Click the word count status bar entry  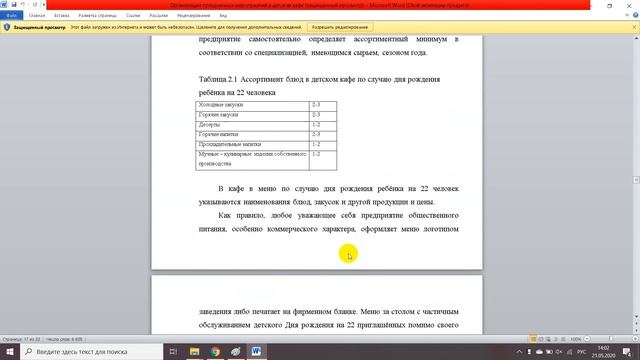(x=64, y=339)
